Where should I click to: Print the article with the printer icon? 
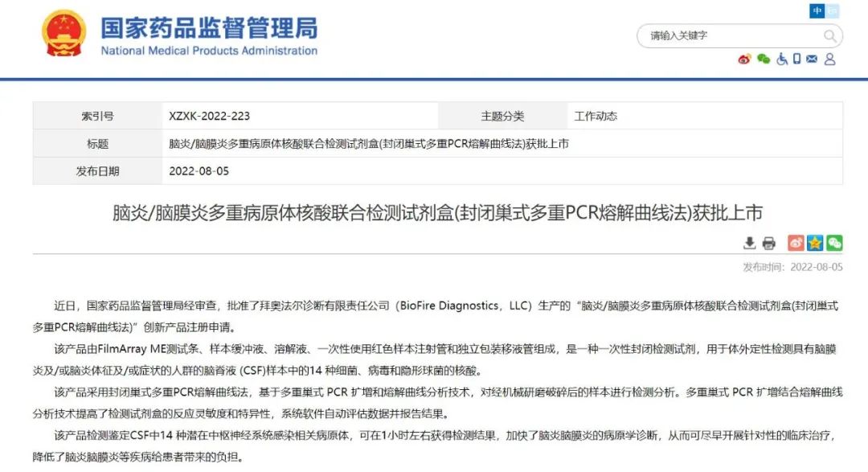(769, 243)
